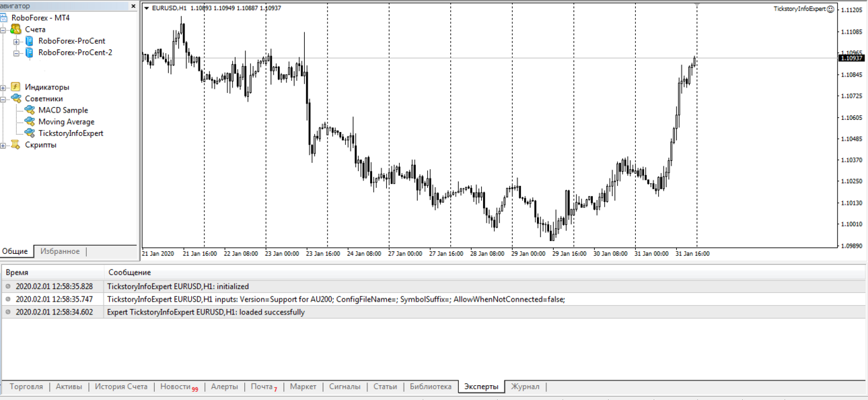Open the Статьи tab
Viewport: 868px width, 400px height.
coord(385,387)
